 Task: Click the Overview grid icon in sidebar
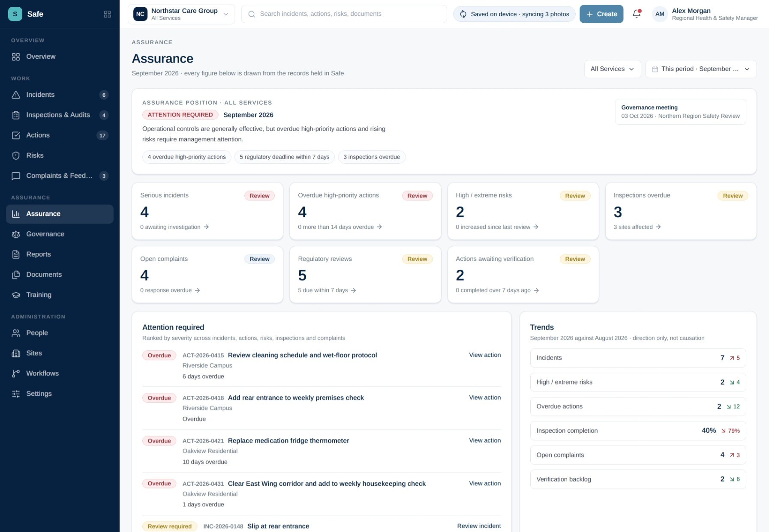16,57
